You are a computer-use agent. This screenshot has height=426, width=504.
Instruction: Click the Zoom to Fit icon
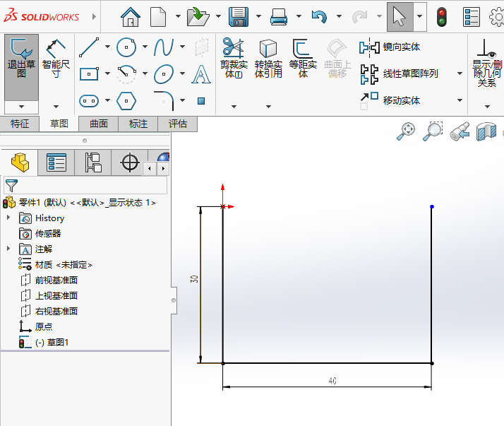tap(406, 131)
